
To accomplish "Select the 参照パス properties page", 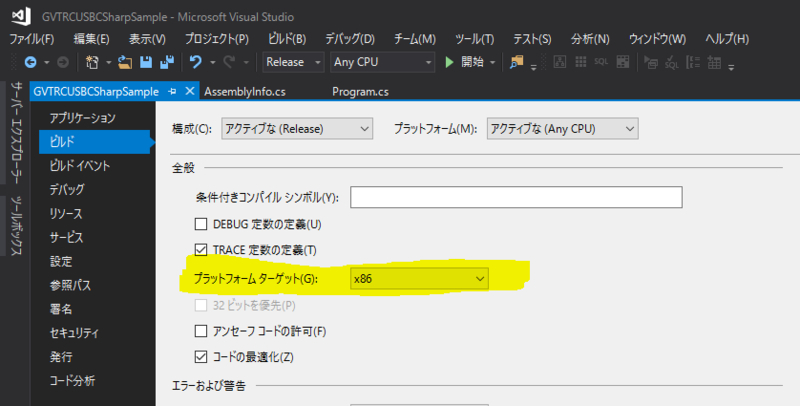I will pos(70,285).
